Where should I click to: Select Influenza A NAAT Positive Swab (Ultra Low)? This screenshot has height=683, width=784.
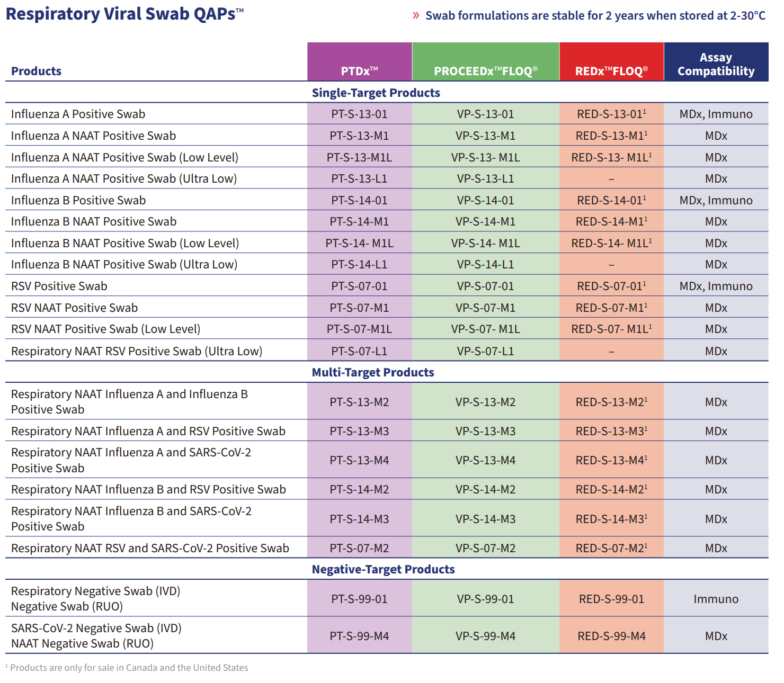124,178
